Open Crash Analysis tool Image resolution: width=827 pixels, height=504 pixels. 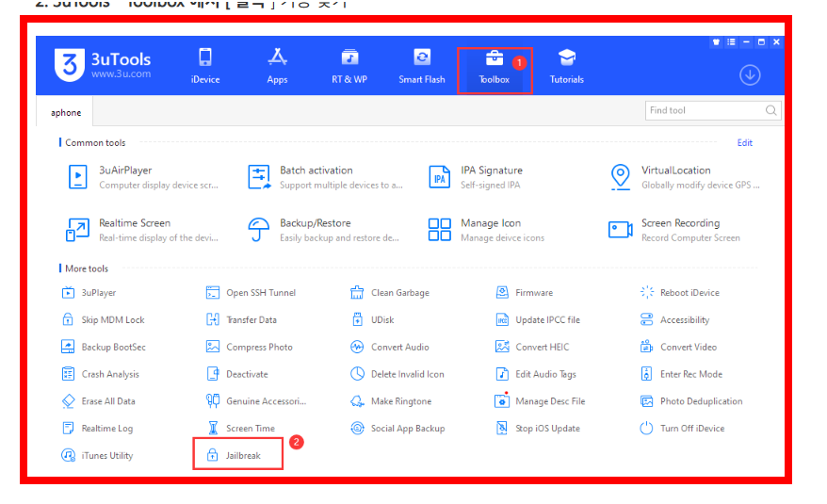100,374
